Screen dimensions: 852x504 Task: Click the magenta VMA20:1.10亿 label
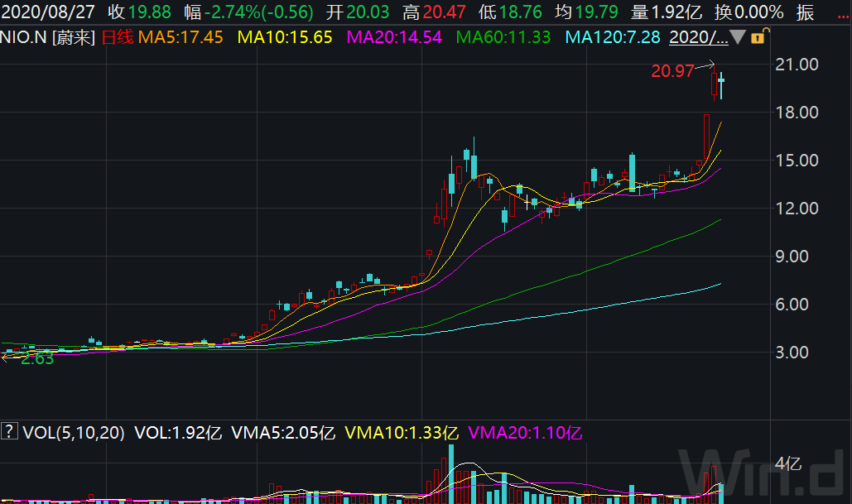525,433
